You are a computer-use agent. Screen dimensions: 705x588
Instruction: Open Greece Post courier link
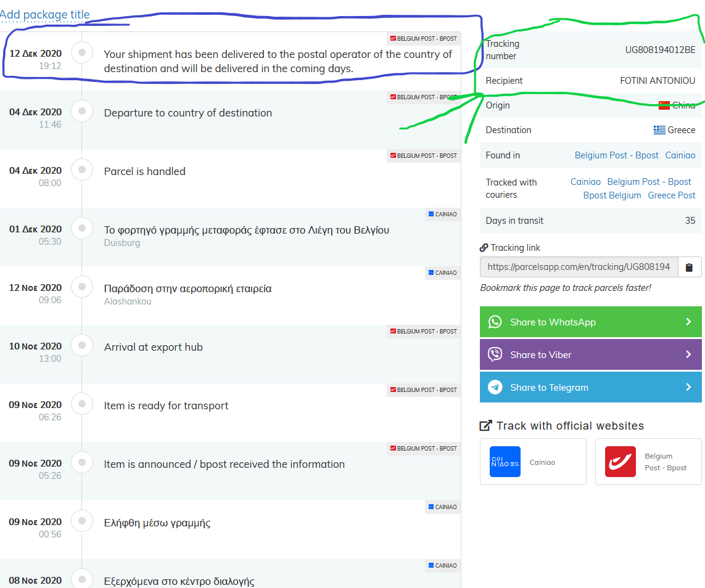pos(671,195)
